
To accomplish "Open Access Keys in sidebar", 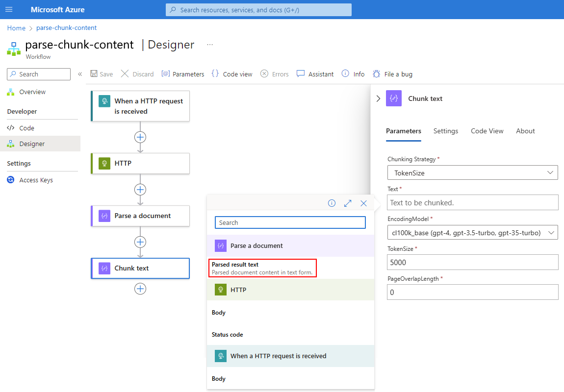I will click(36, 180).
